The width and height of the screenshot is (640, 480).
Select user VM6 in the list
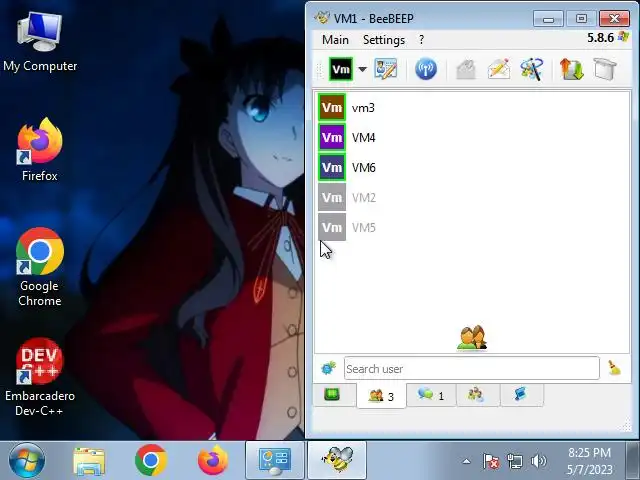tap(472, 167)
